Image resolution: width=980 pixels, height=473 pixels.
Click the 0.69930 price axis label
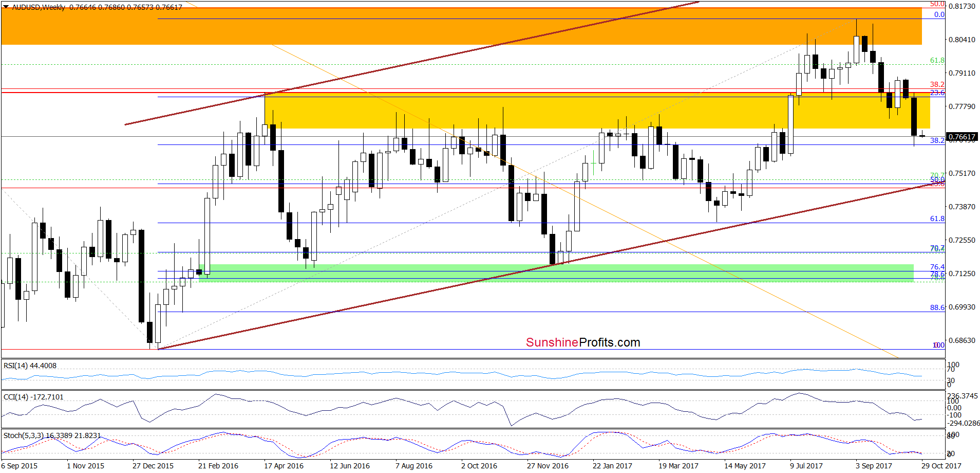(962, 307)
